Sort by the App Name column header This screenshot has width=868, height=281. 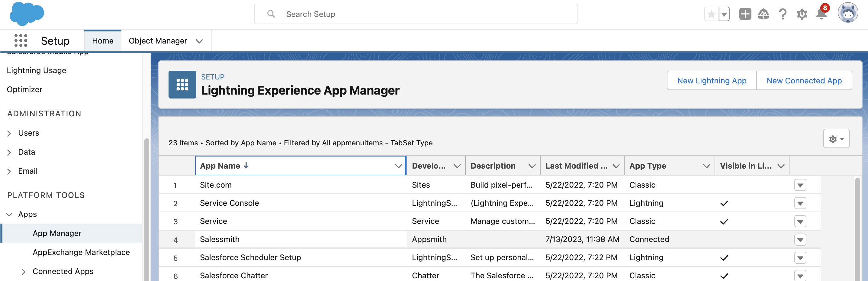point(220,166)
